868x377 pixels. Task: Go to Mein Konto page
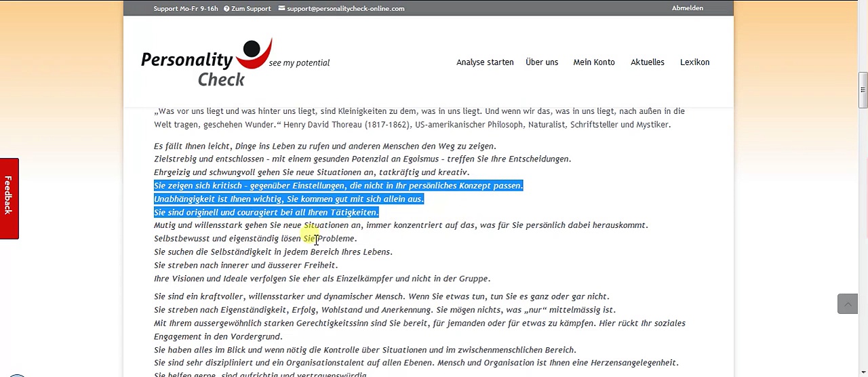[594, 62]
